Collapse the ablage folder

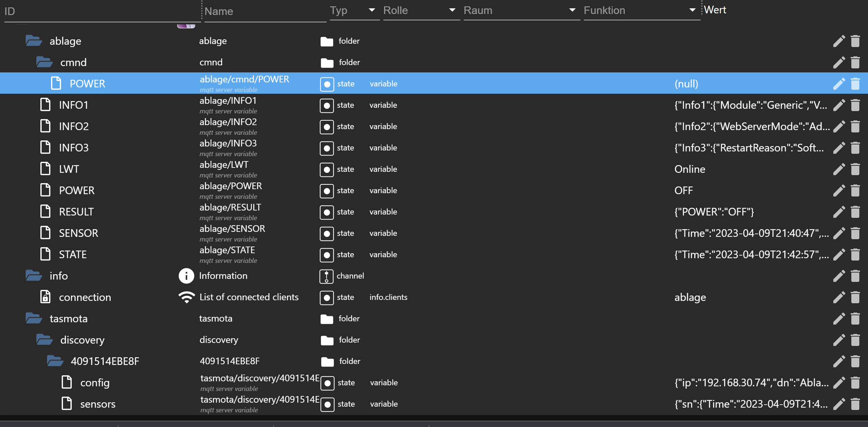coord(34,41)
